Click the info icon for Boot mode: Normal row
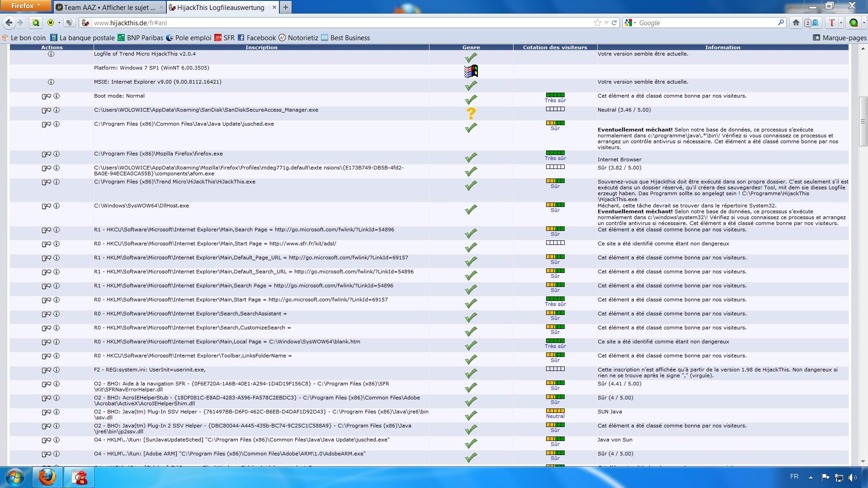Screen dimensions: 868x488 [x=57, y=96]
